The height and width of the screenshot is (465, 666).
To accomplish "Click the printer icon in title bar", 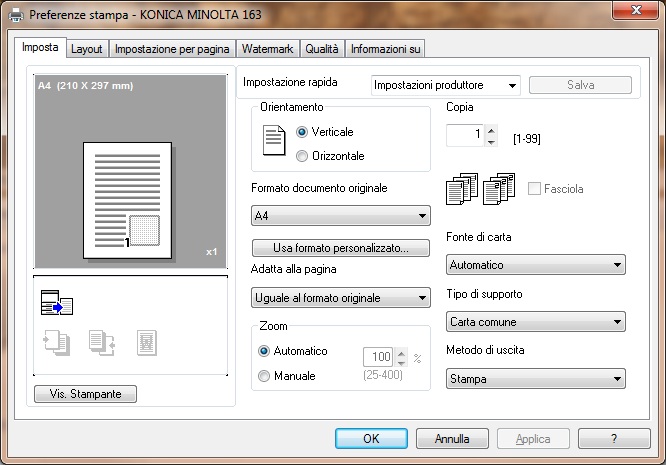I will tap(16, 15).
